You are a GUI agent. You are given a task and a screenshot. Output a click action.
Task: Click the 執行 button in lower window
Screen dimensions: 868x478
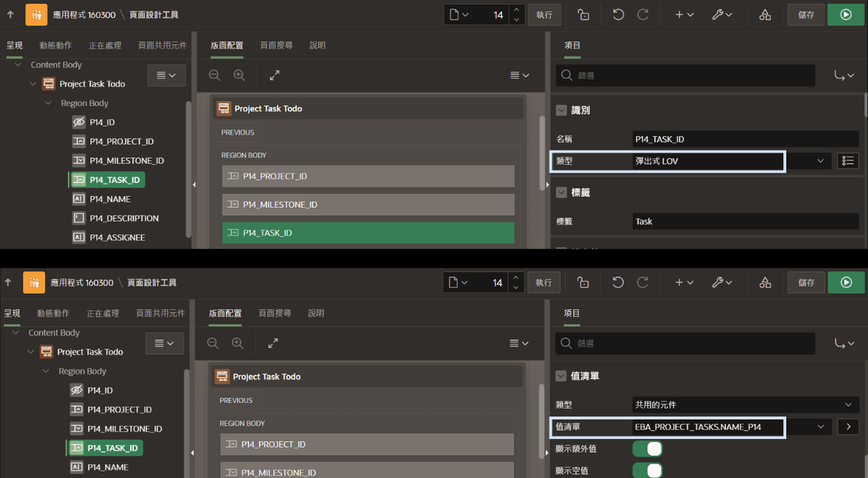tap(545, 283)
